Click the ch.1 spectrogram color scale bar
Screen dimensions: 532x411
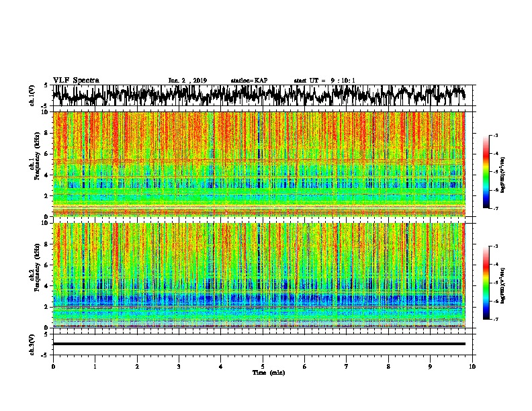pyautogui.click(x=486, y=172)
